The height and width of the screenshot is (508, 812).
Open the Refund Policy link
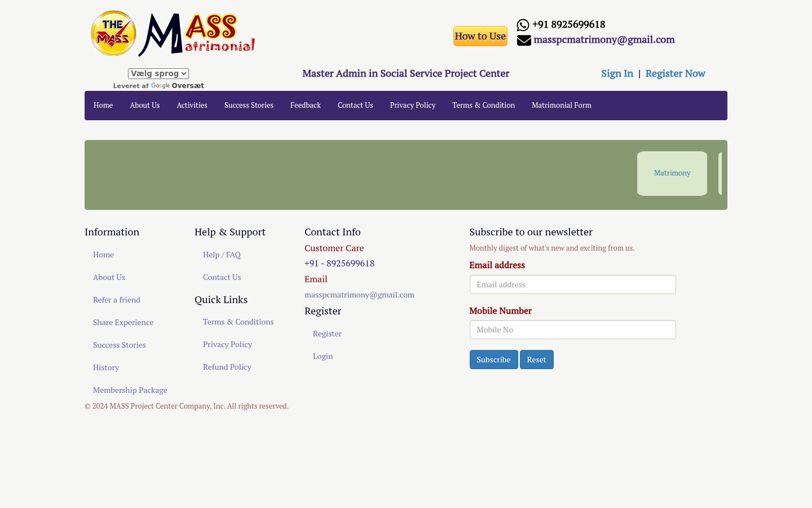[x=227, y=367]
